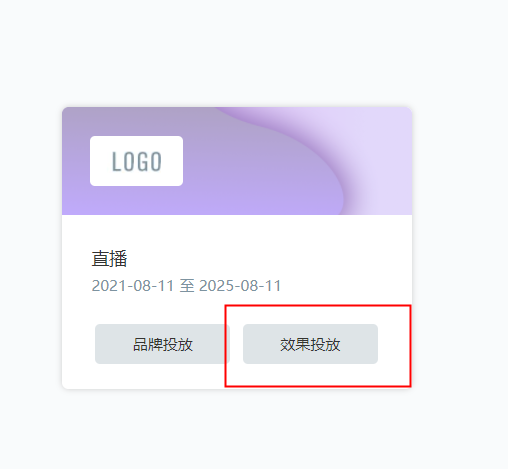The height and width of the screenshot is (469, 508).
Task: Select the end date 2025-08-11
Action: pyautogui.click(x=240, y=286)
